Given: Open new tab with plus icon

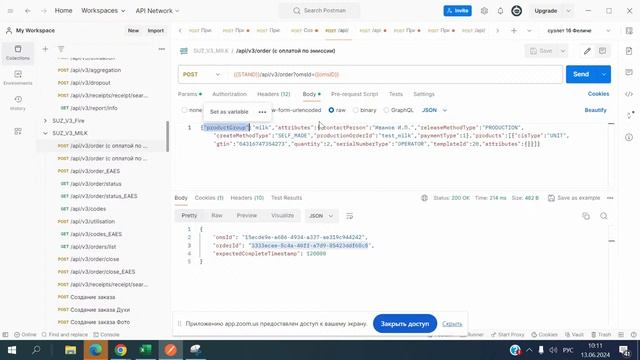Looking at the screenshot, I should [x=514, y=31].
